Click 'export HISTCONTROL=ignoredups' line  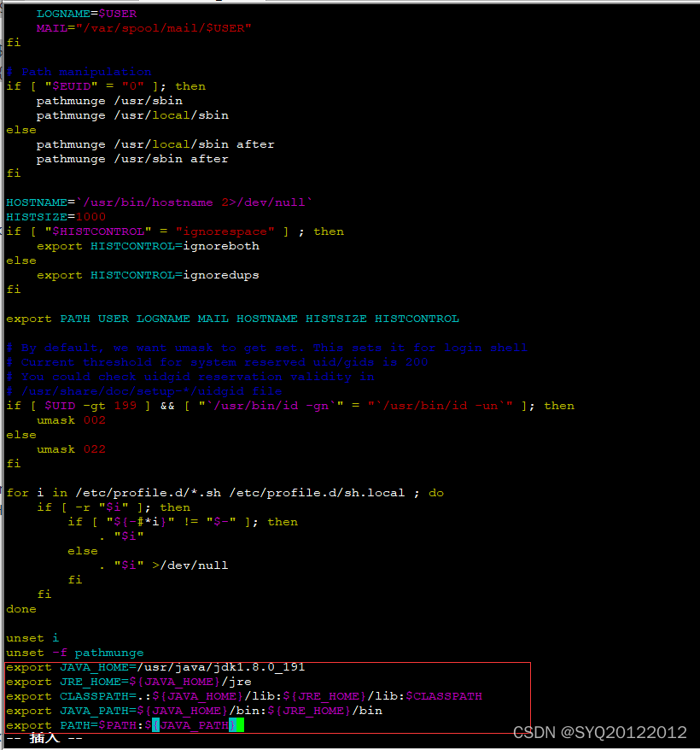click(149, 275)
